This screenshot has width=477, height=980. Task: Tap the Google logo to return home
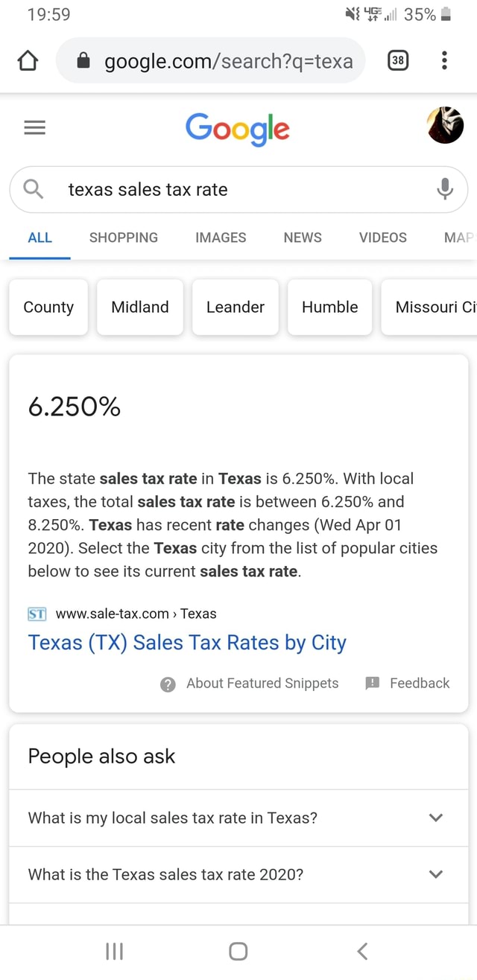click(238, 128)
